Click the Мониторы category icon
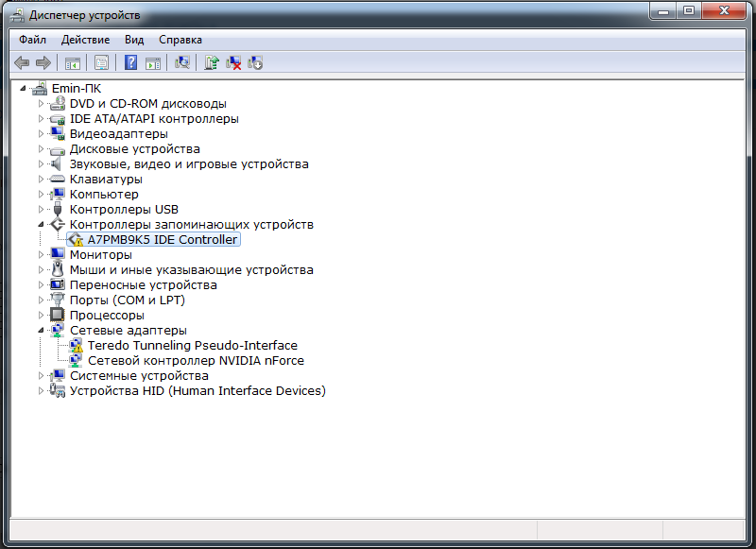The image size is (756, 549). pos(58,254)
